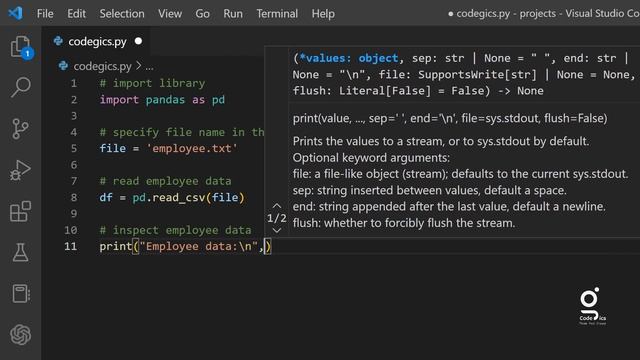Image resolution: width=640 pixels, height=360 pixels.
Task: Open the View menu
Action: 170,14
